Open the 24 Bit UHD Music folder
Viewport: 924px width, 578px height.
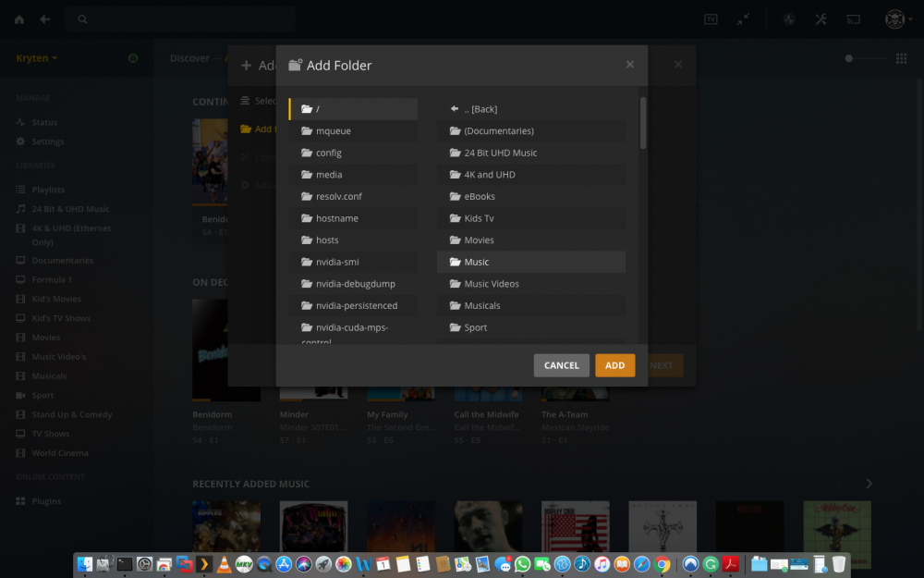pyautogui.click(x=531, y=153)
